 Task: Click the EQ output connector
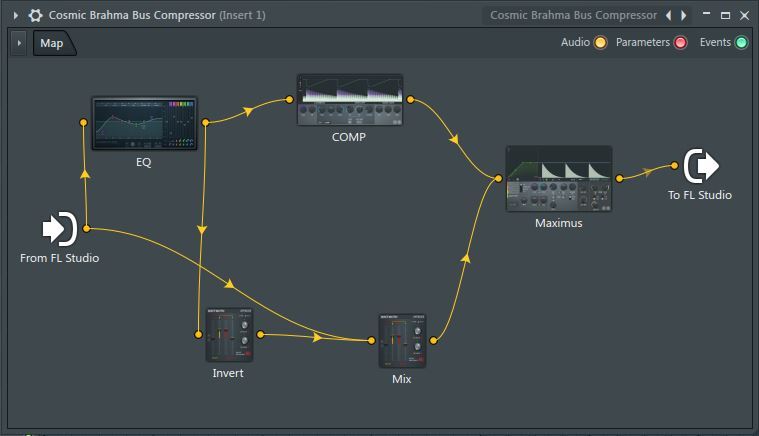(205, 122)
